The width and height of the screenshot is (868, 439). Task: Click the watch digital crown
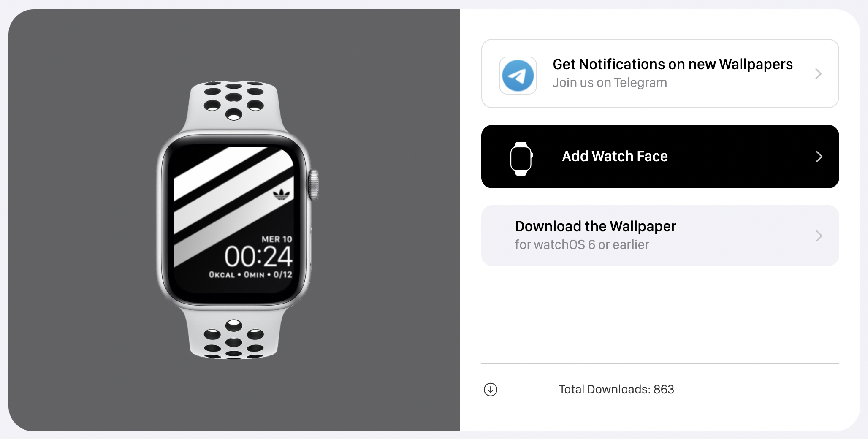(x=313, y=184)
